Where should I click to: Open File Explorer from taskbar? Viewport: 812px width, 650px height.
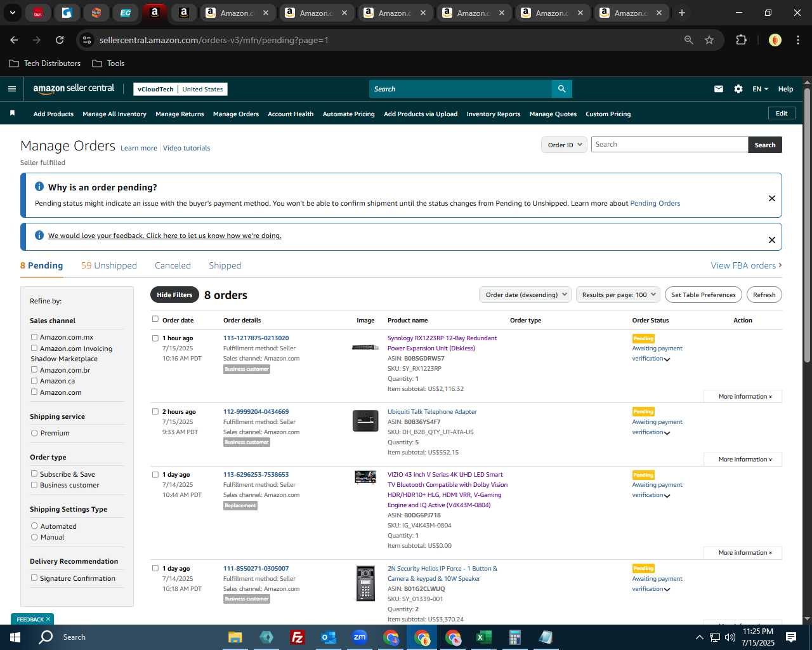tap(235, 637)
